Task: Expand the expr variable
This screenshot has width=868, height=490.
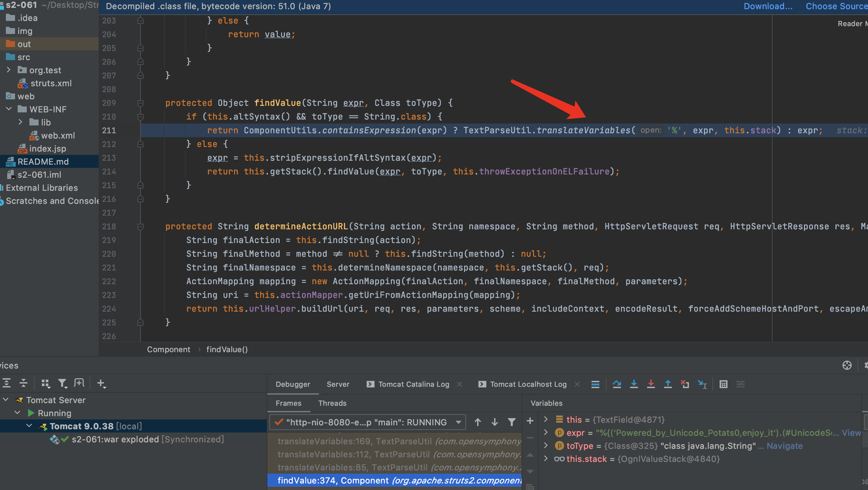Action: 546,433
